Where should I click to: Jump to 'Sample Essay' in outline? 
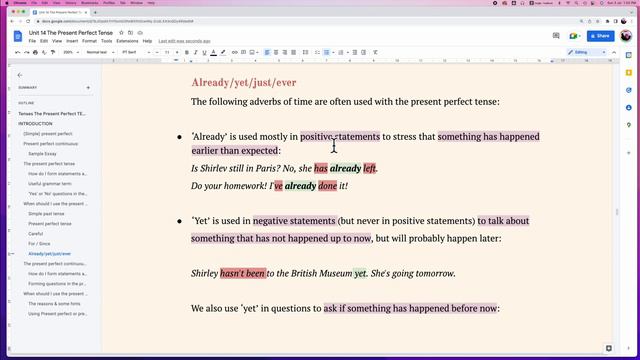(x=42, y=154)
